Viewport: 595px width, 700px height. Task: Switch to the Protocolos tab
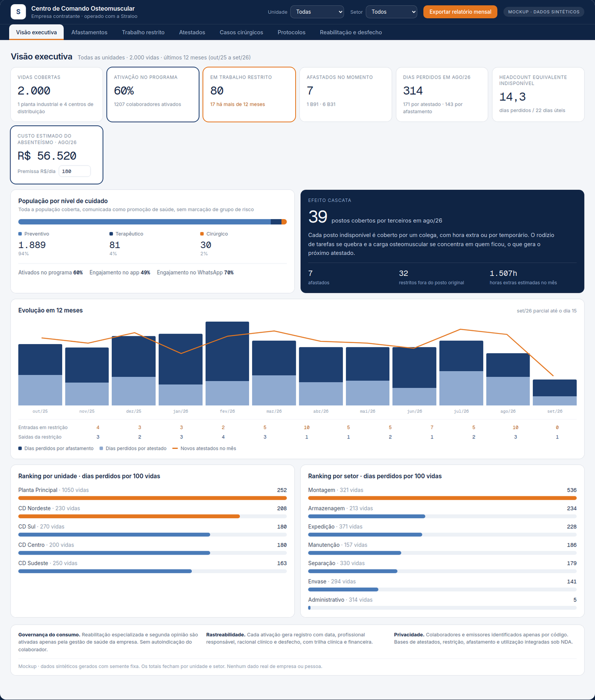(292, 32)
